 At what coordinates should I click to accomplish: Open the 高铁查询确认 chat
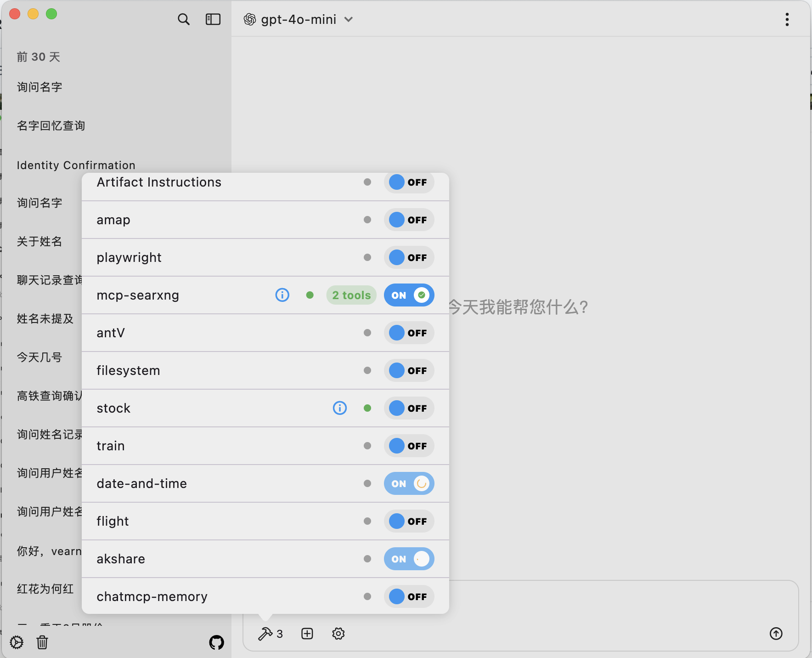click(50, 396)
